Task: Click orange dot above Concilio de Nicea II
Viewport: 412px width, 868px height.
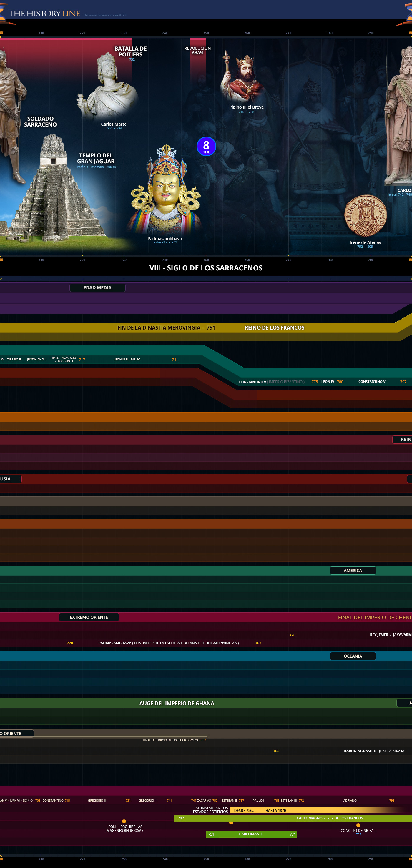Action: 358,825
